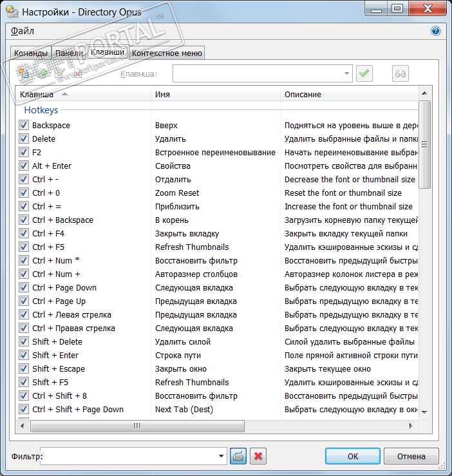Expand the Фильтр dropdown arrow

click(221, 456)
